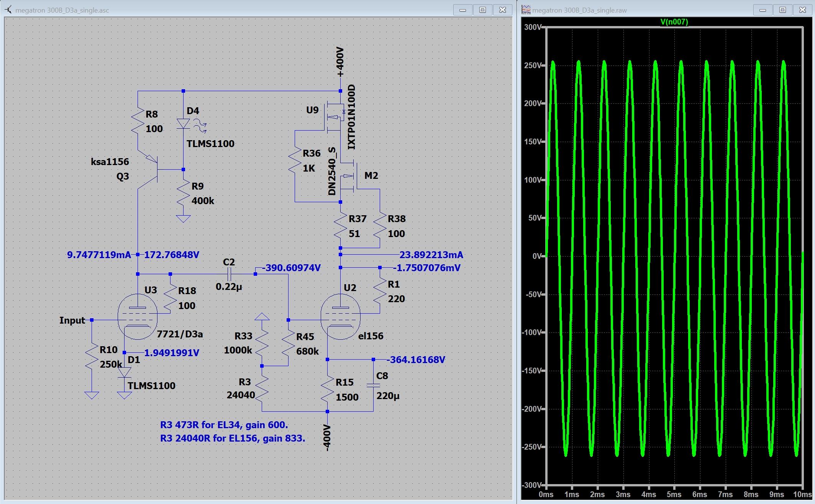Select the U2 el156 tube symbol

pos(340,317)
